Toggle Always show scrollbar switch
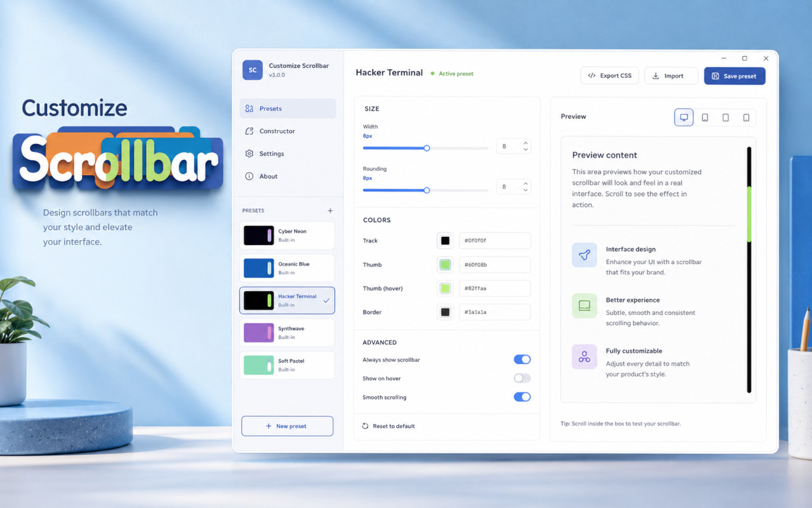The height and width of the screenshot is (508, 812). pyautogui.click(x=522, y=359)
